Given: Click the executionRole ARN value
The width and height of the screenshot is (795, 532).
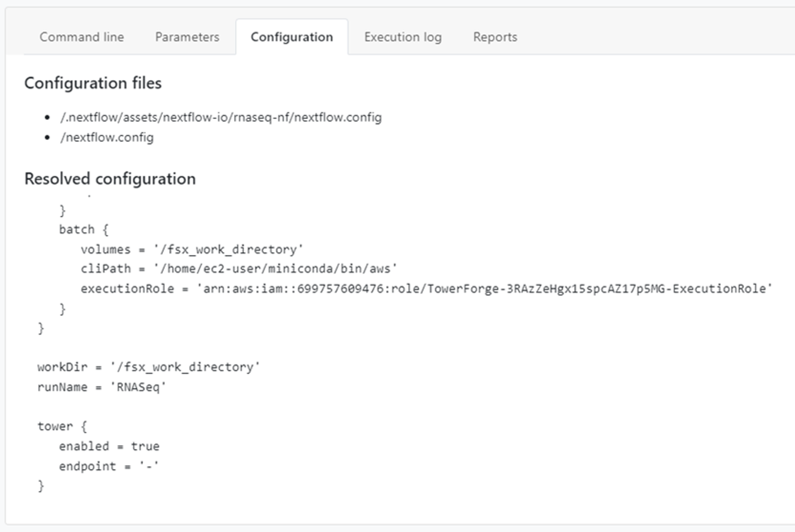Looking at the screenshot, I should coord(484,289).
